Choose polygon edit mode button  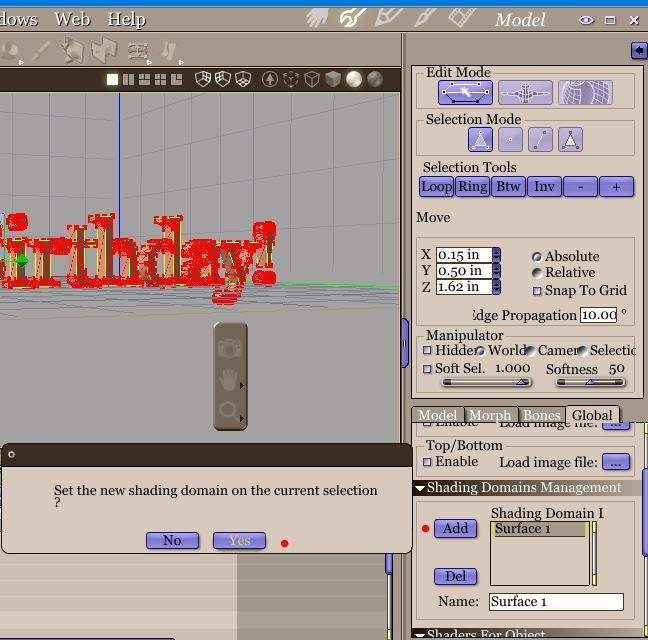click(465, 92)
